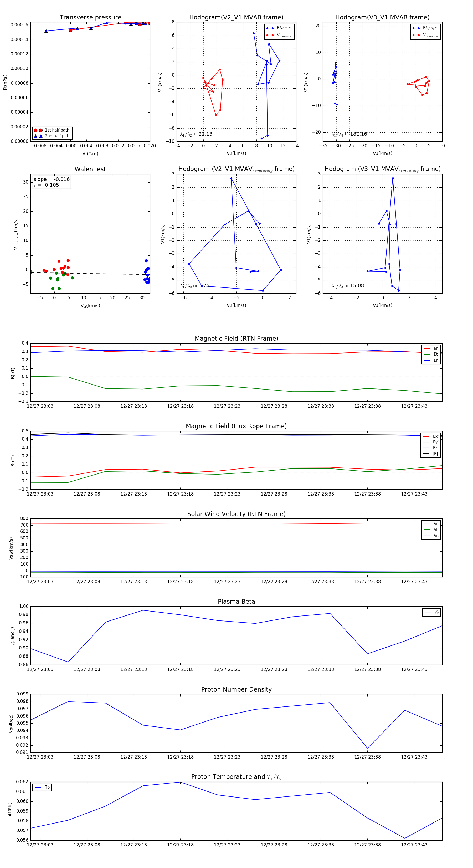473x868 pixels.
Task: Select the 'Tp' legend entry
Action: click(x=42, y=787)
